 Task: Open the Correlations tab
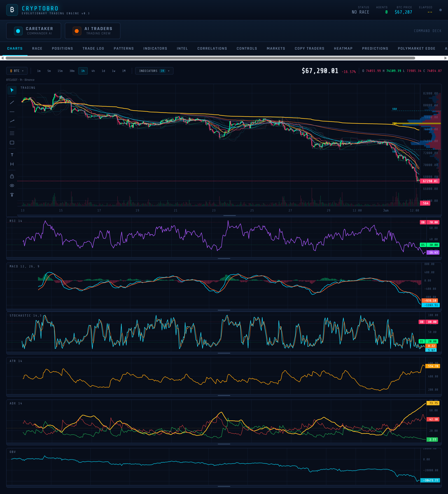212,49
